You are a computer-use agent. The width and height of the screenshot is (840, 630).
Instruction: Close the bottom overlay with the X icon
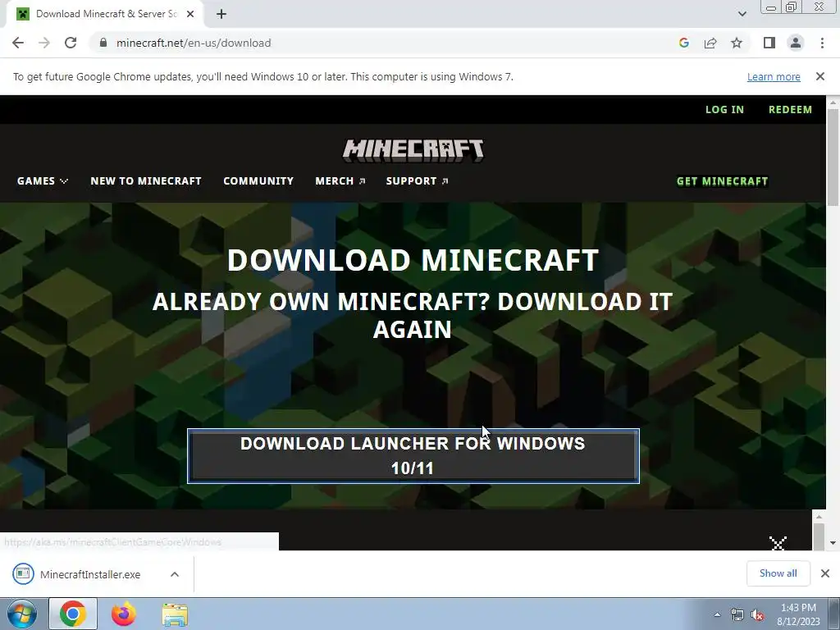[x=778, y=543]
